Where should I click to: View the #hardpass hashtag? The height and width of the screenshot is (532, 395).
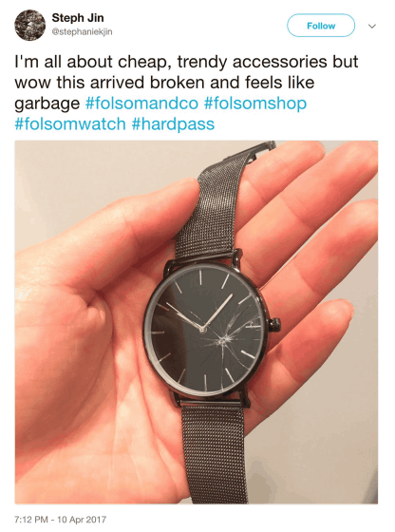(x=173, y=124)
